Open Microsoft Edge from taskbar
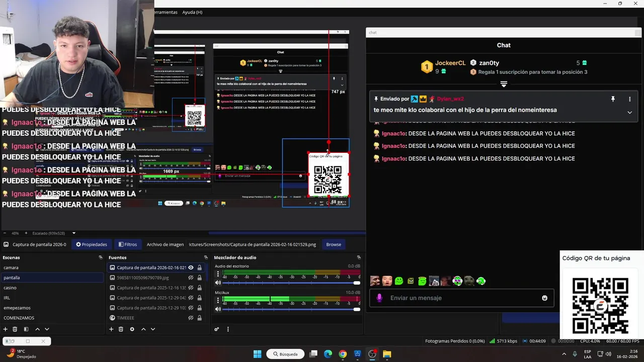Screen dimensions: 644x362 pyautogui.click(x=328, y=354)
